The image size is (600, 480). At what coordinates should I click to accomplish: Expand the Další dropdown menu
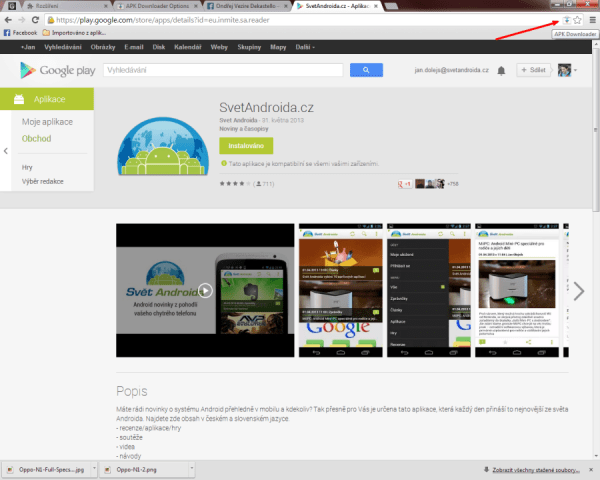click(x=305, y=47)
